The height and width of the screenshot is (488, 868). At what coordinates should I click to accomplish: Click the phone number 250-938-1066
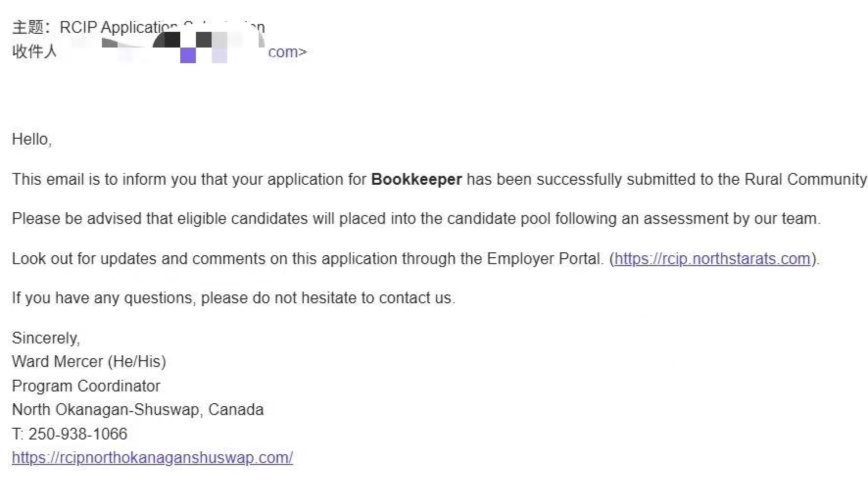pos(77,434)
